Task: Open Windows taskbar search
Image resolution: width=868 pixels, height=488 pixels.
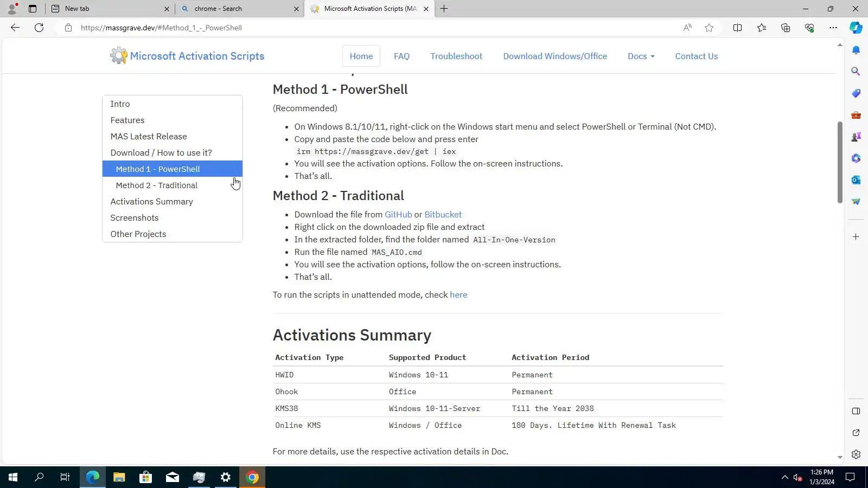Action: tap(39, 477)
